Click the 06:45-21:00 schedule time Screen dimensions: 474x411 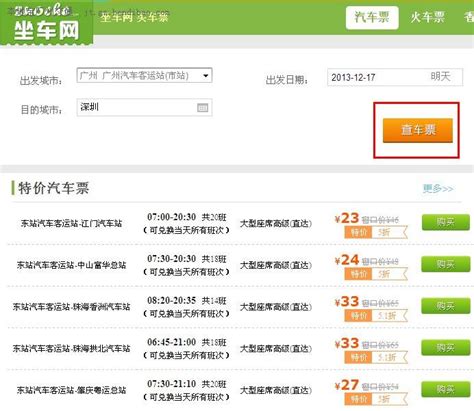[171, 342]
